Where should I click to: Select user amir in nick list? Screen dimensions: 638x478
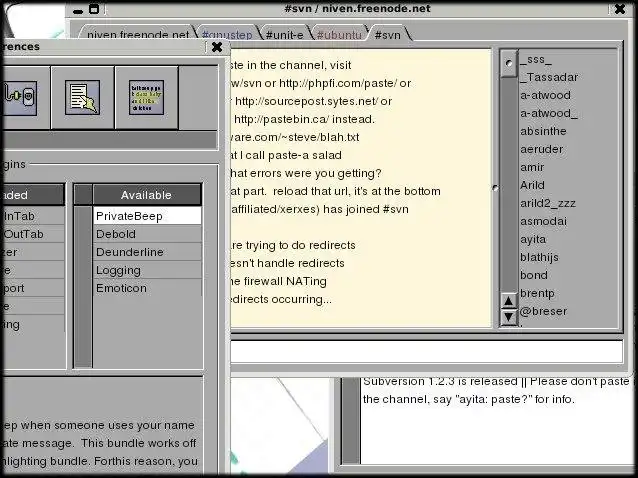pyautogui.click(x=532, y=167)
